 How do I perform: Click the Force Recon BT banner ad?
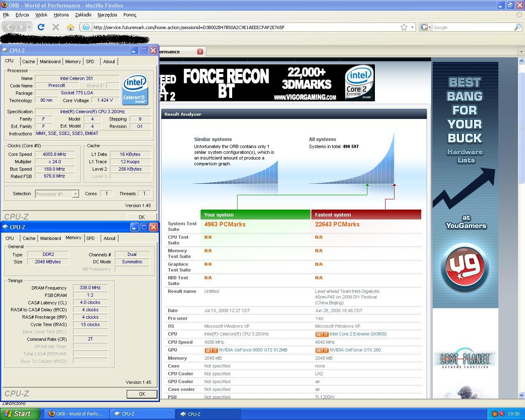(267, 83)
